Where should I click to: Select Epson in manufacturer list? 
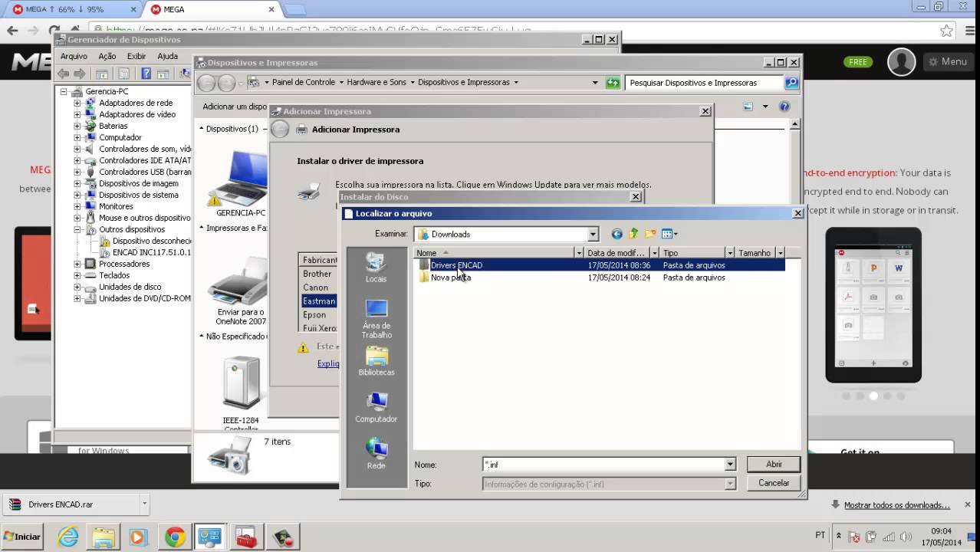[314, 314]
